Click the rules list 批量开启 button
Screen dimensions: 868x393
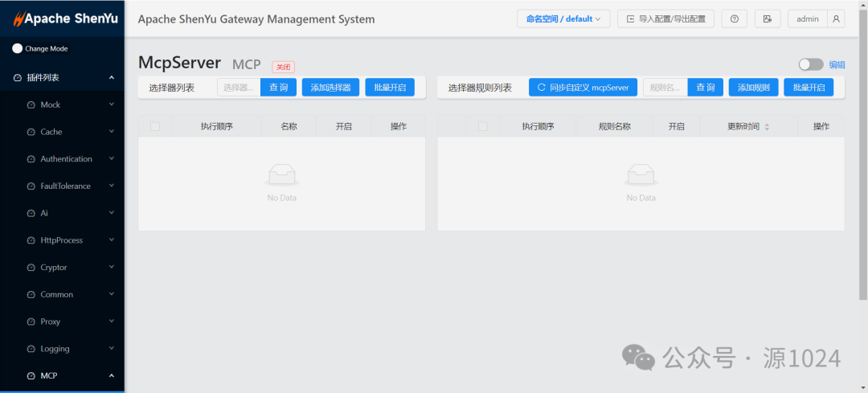(x=809, y=88)
